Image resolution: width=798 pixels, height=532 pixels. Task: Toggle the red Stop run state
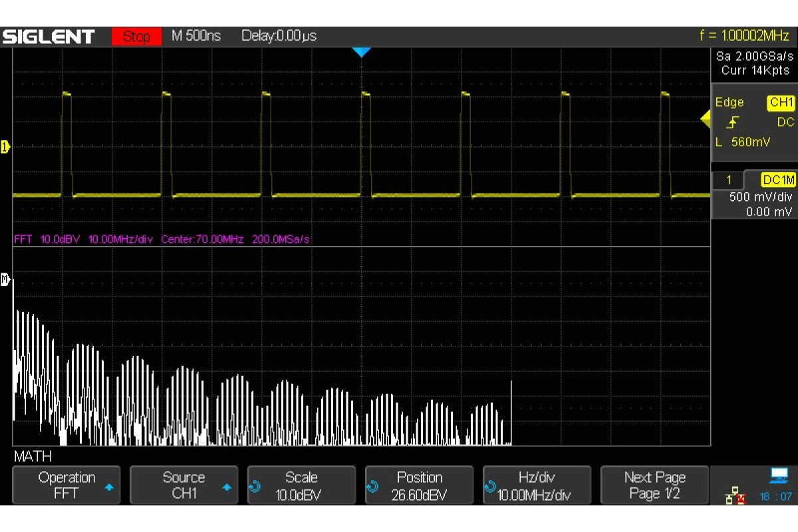click(136, 36)
